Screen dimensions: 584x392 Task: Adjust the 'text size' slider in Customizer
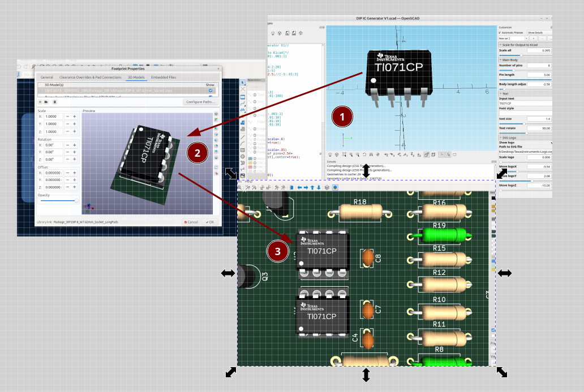[x=526, y=124]
